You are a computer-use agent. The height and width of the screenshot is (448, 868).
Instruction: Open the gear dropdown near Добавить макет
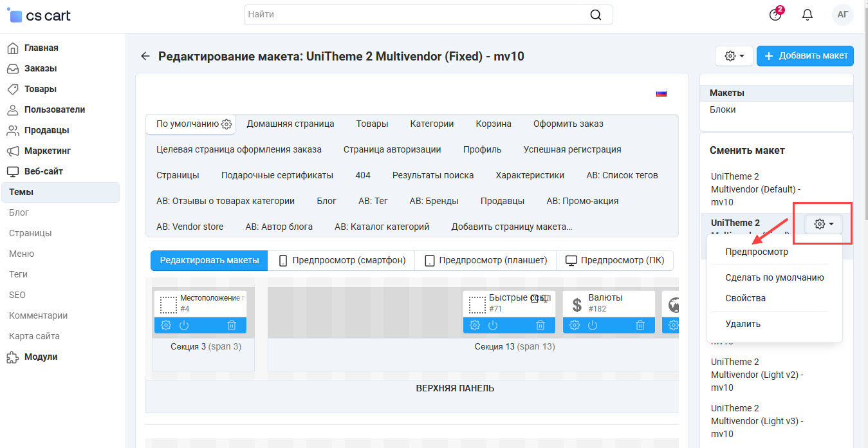pyautogui.click(x=734, y=56)
